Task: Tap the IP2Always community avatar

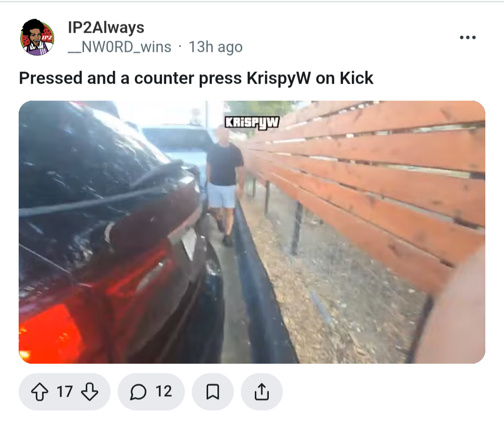Action: click(38, 37)
